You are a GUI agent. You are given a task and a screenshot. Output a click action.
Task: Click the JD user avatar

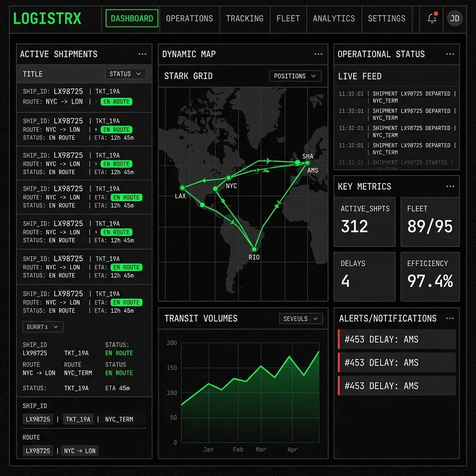455,19
